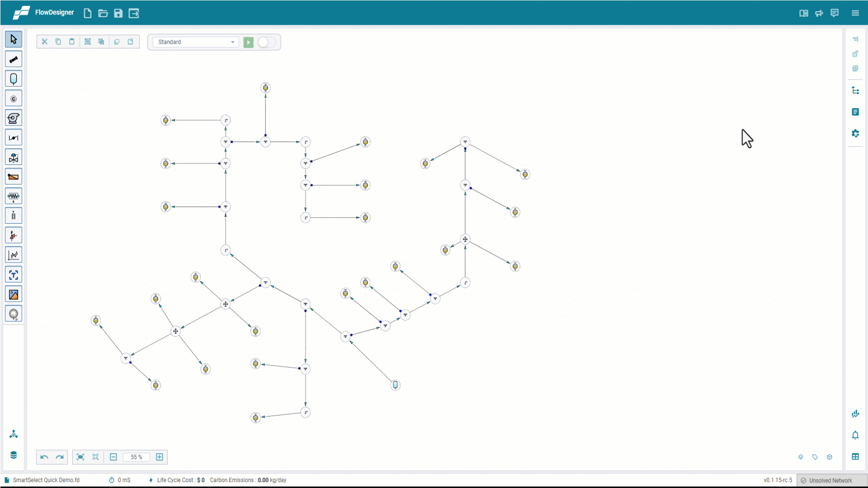This screenshot has height=488, width=868.
Task: Click the cut scissors icon
Action: pyautogui.click(x=44, y=42)
